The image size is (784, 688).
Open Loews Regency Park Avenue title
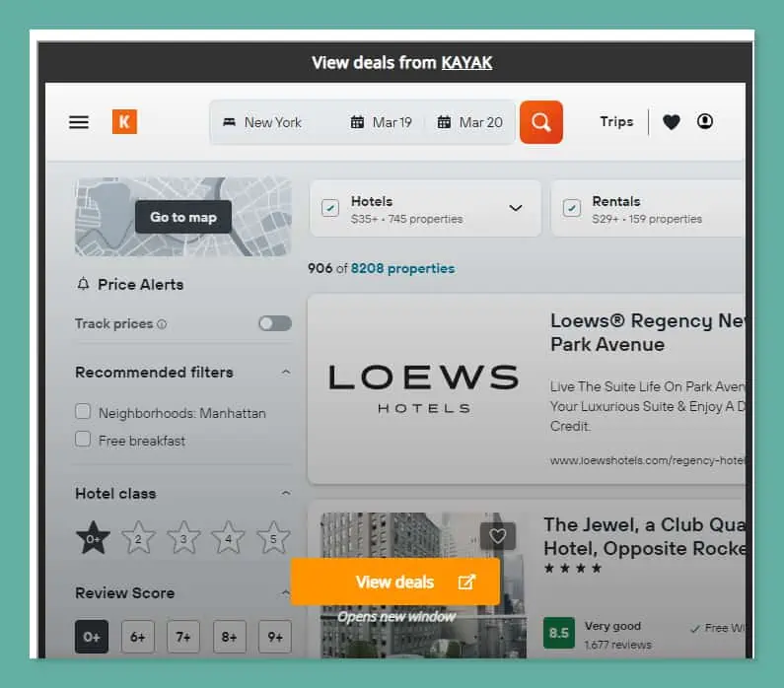(648, 332)
